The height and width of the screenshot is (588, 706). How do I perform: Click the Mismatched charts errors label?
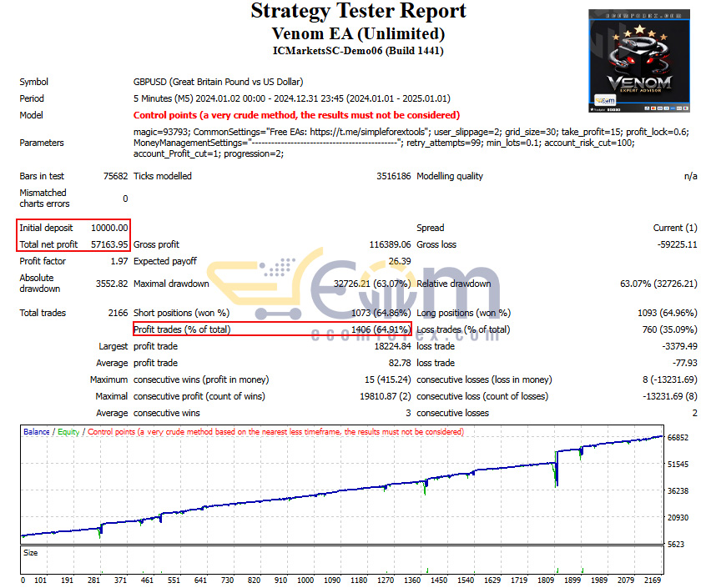coord(44,198)
